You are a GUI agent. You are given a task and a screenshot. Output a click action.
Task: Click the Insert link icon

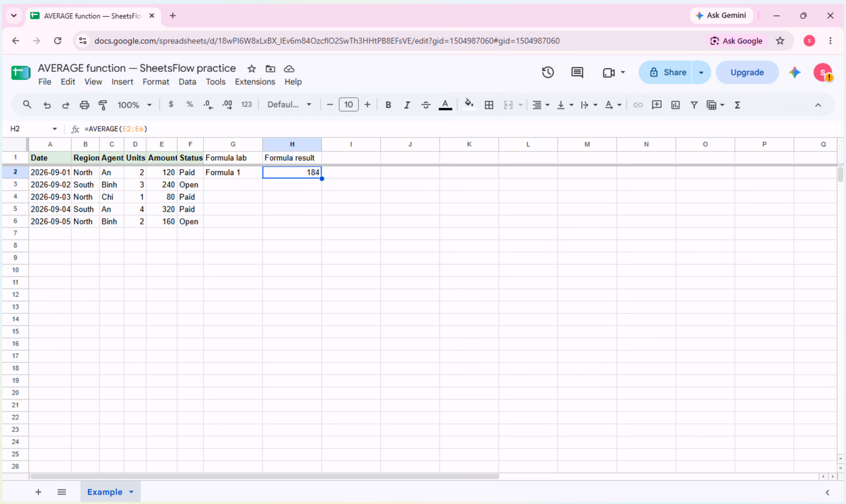(638, 105)
